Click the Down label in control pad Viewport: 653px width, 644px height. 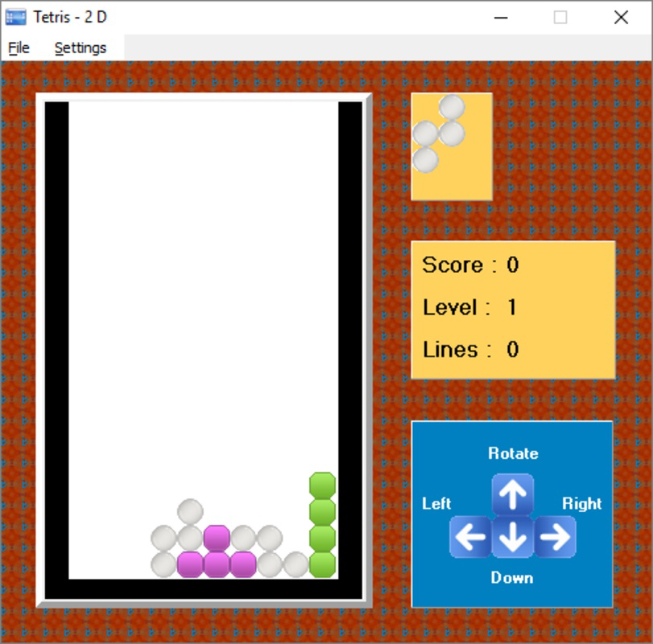point(512,578)
